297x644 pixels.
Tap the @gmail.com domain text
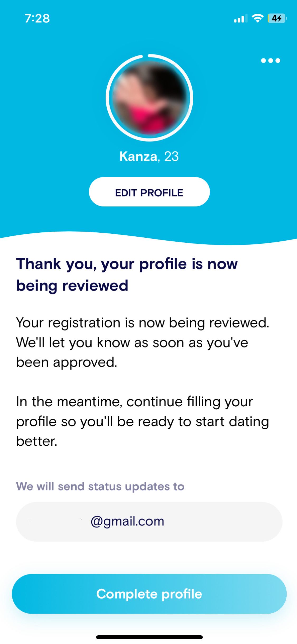tap(128, 522)
